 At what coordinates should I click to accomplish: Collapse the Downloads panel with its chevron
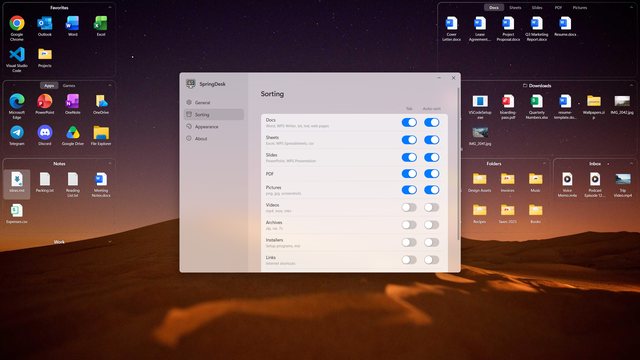point(631,85)
